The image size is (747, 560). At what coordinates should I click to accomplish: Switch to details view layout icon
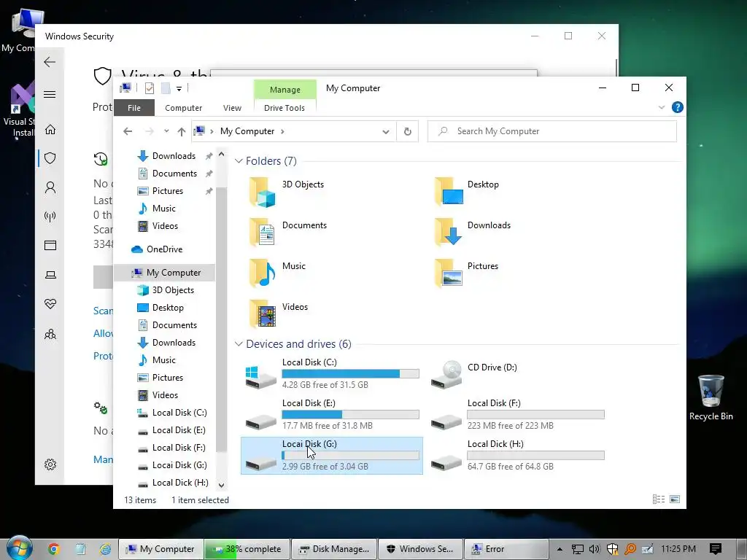coord(659,499)
